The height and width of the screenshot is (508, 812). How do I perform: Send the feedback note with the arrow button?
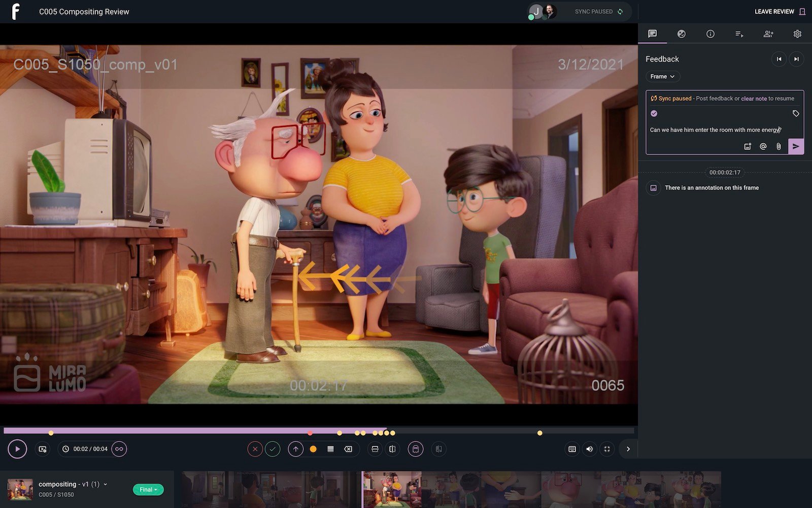(795, 146)
